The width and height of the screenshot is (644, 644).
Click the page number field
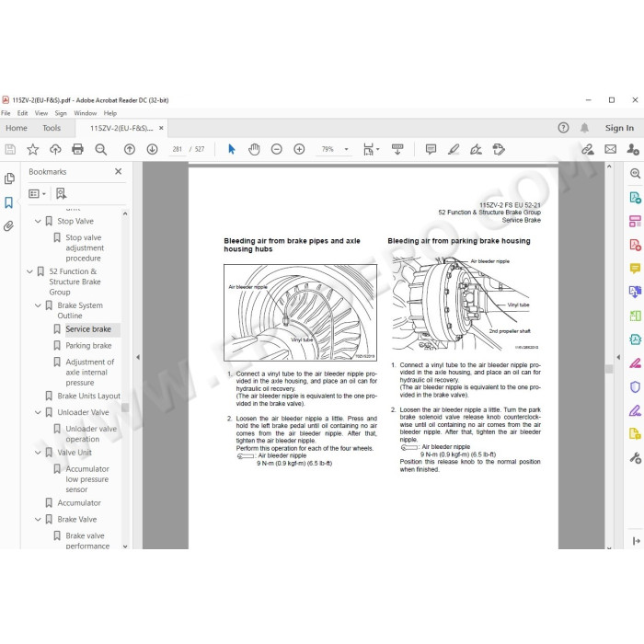click(178, 149)
